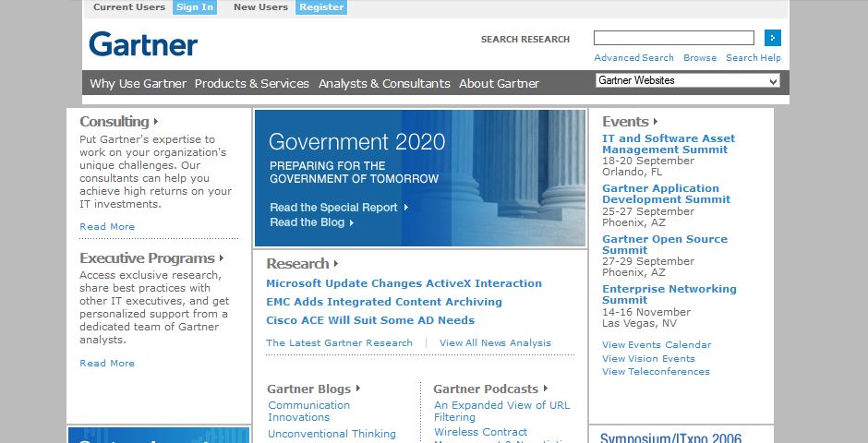Image resolution: width=868 pixels, height=443 pixels.
Task: Open Unconventional Thinking blog link
Action: [332, 434]
